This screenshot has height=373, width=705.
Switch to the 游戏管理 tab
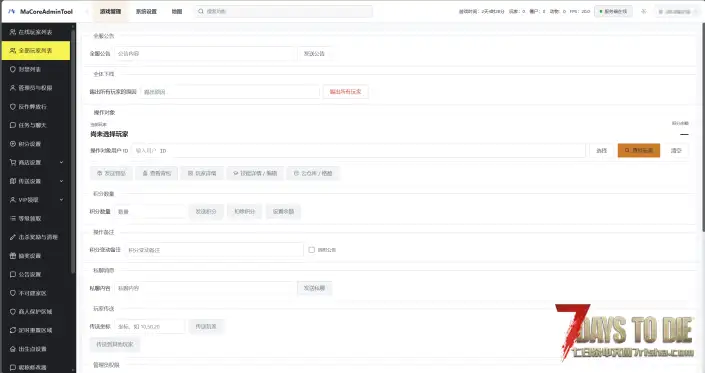[x=111, y=11]
